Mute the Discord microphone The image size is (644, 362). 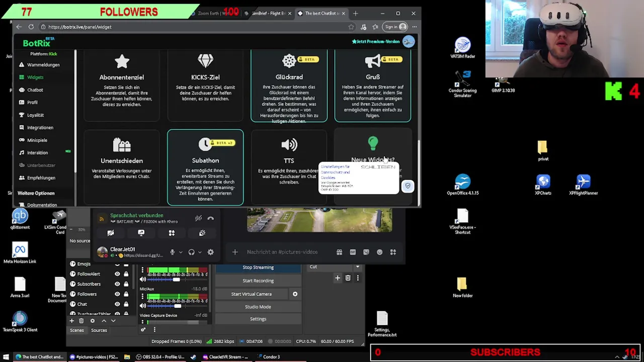point(172,252)
